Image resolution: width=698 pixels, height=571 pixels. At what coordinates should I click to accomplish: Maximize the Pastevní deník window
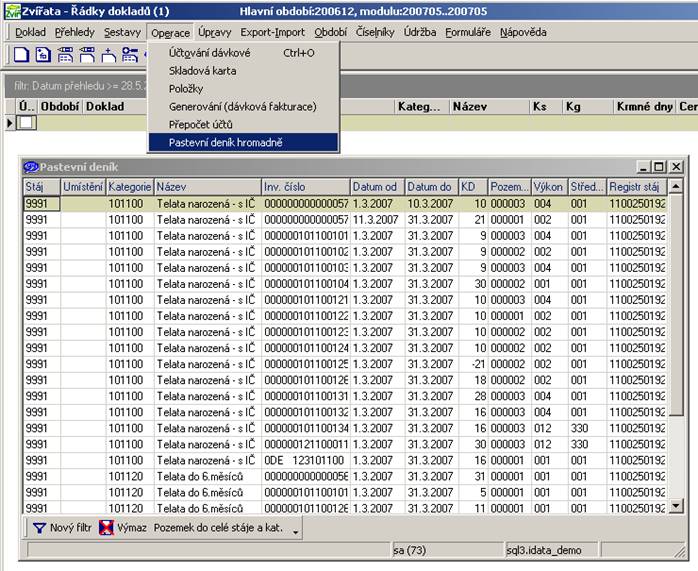coord(659,167)
